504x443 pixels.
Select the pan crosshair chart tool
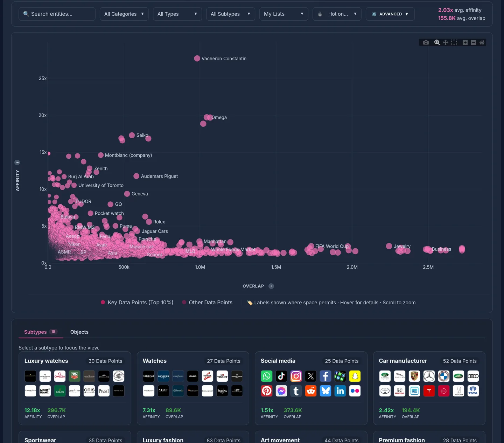(446, 42)
